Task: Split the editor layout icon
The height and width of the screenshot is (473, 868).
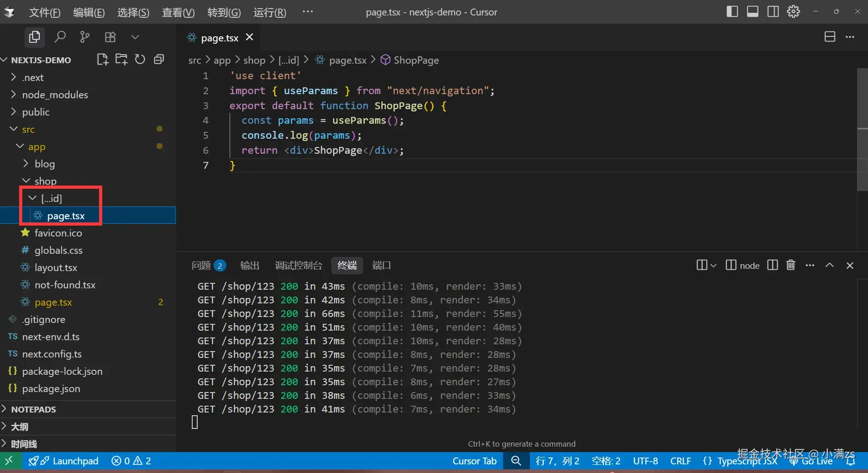Action: pos(829,37)
